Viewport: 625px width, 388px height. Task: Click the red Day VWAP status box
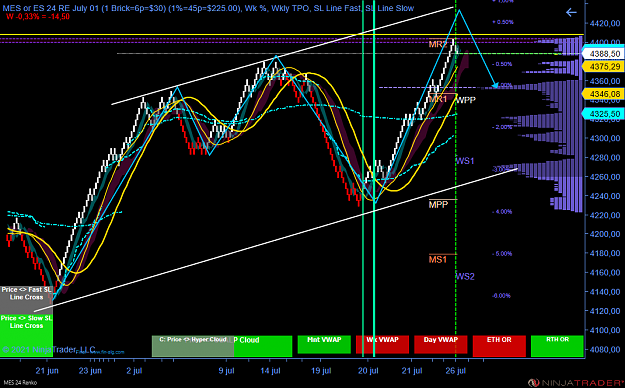tap(440, 345)
